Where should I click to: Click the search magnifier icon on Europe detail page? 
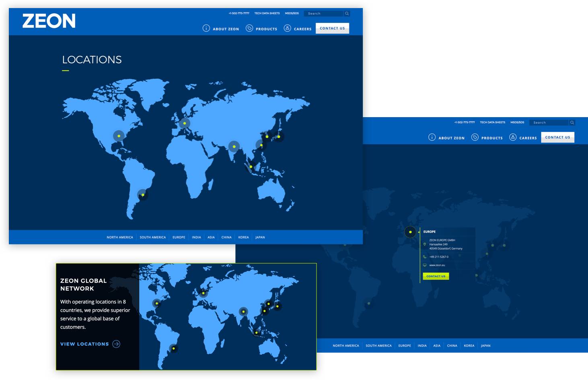pyautogui.click(x=572, y=122)
